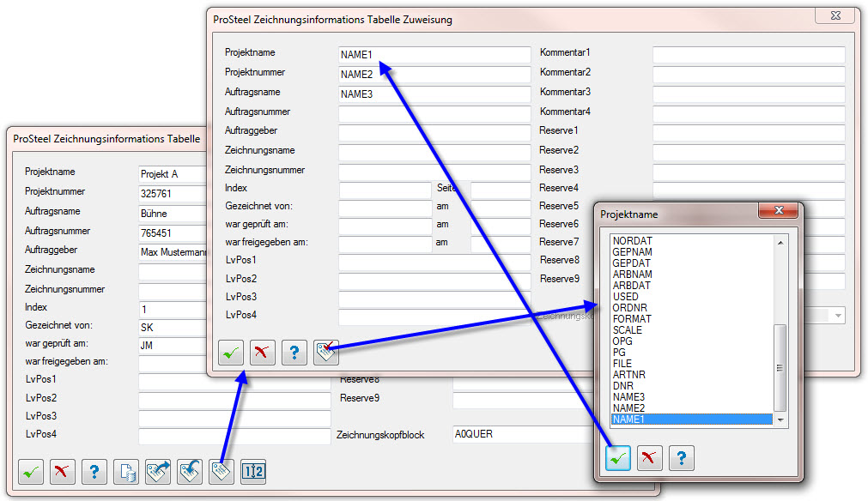This screenshot has height=501, width=868.
Task: Click the Kommentar1 input field
Action: coord(749,55)
